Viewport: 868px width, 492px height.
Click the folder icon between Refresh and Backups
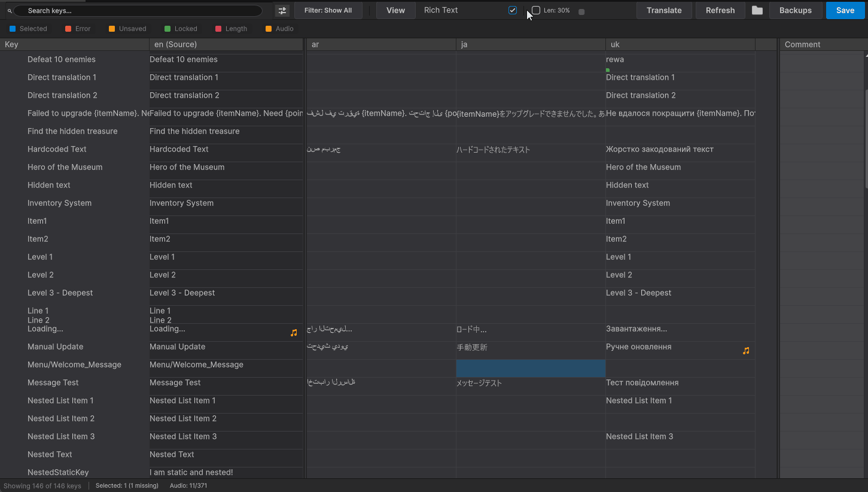point(757,10)
